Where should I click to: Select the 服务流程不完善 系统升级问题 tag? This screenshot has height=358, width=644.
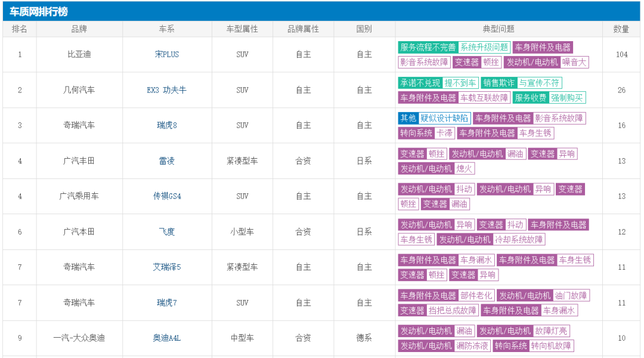coord(454,47)
